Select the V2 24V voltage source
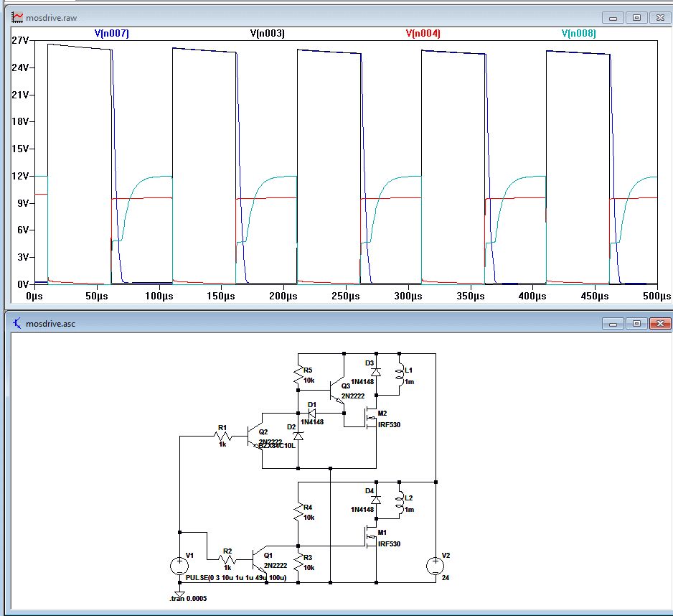This screenshot has height=616, width=673. (x=435, y=566)
